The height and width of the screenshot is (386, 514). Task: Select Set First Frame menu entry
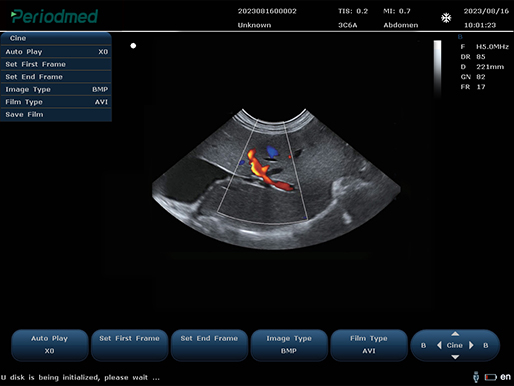[56, 64]
